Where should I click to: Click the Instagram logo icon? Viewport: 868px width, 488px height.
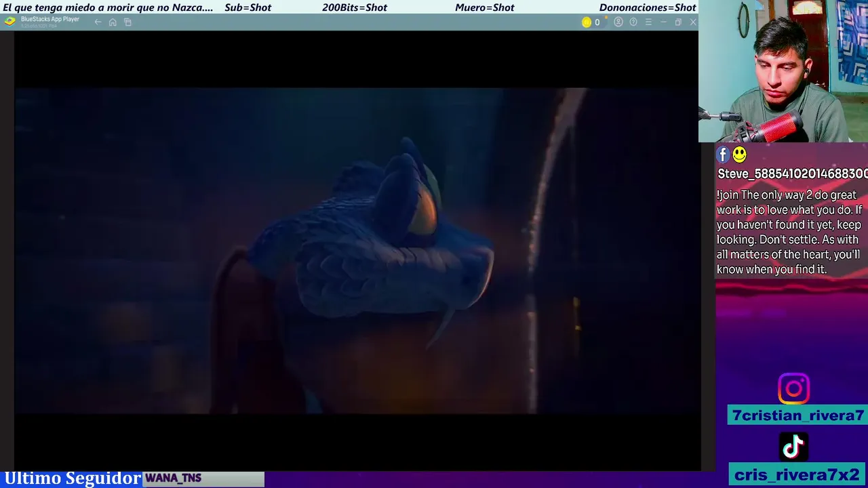pos(793,388)
